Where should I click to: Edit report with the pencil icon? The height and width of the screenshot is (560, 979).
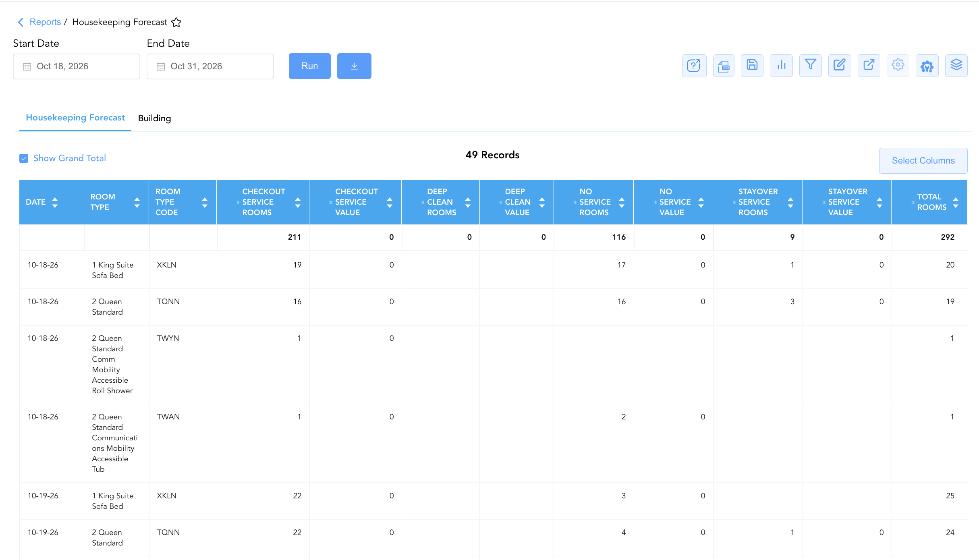(840, 66)
